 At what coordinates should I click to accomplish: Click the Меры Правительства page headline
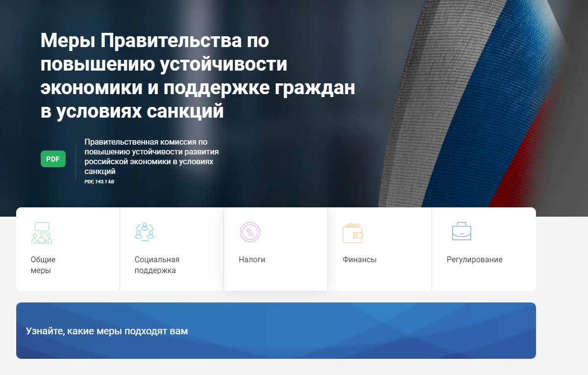(198, 76)
